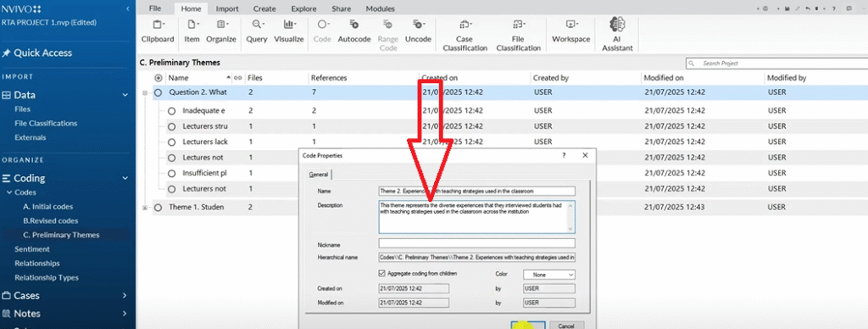
Task: Open the File menu
Action: [x=155, y=8]
